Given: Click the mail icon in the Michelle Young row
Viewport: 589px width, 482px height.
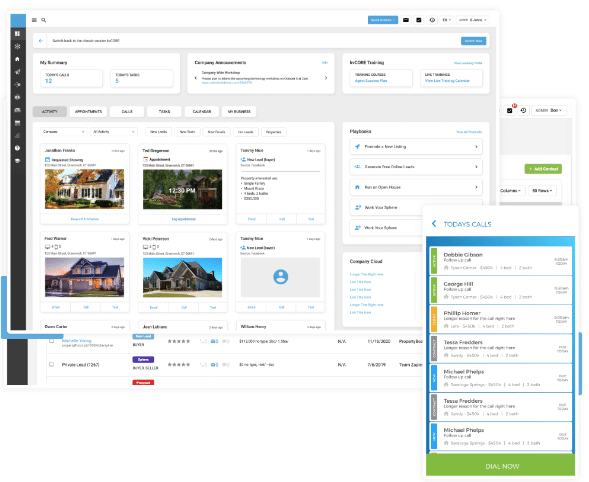Looking at the screenshot, I should (x=214, y=341).
